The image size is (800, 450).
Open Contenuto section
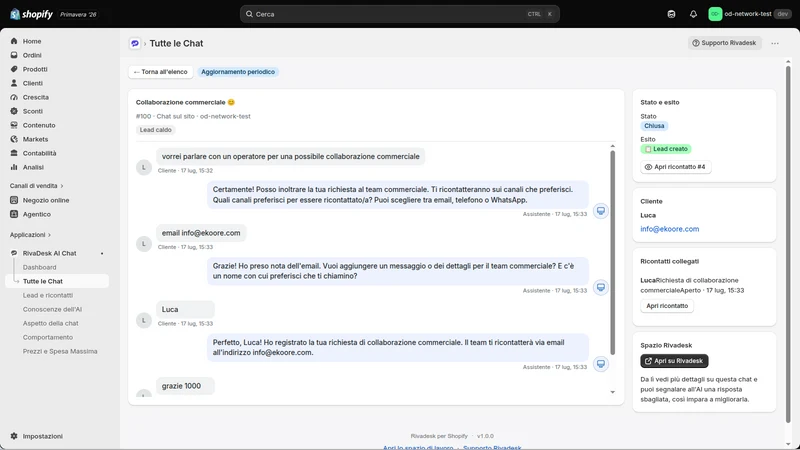click(x=39, y=126)
